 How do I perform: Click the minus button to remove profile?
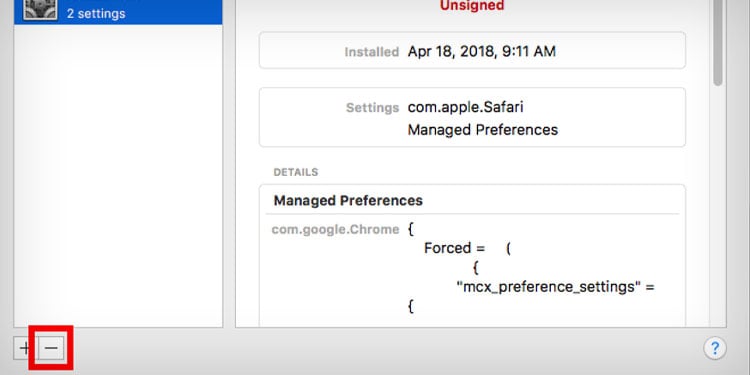pyautogui.click(x=51, y=348)
